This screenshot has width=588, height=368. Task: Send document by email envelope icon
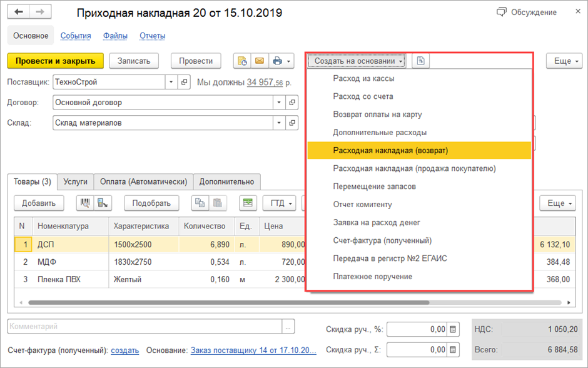[260, 61]
